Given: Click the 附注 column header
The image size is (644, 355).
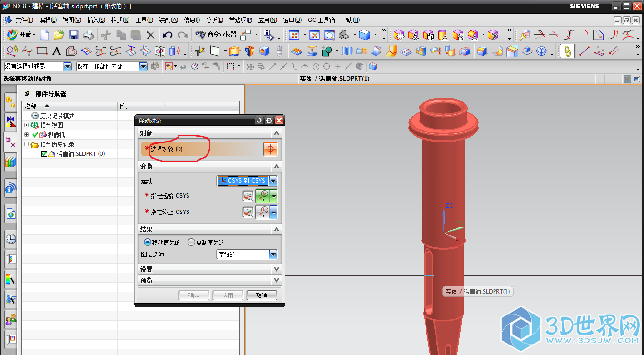Looking at the screenshot, I should (x=141, y=106).
